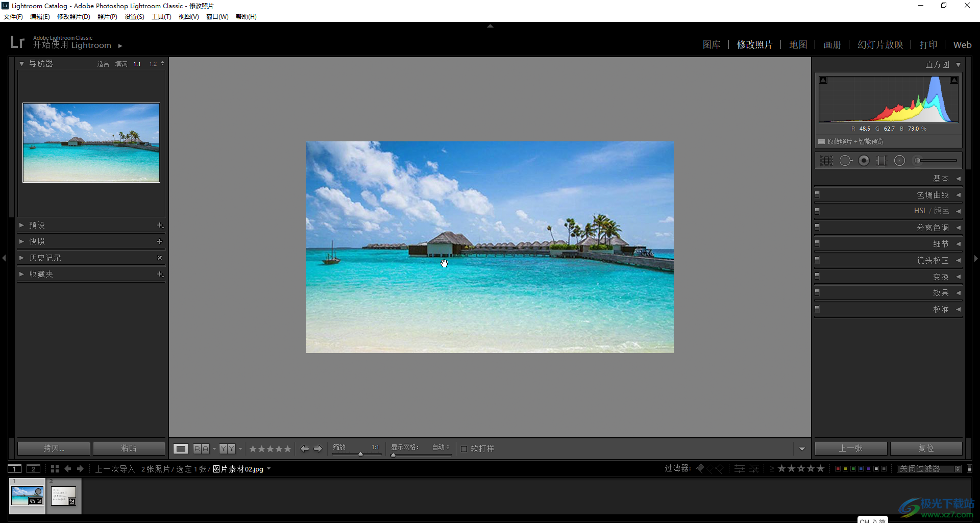Image resolution: width=980 pixels, height=523 pixels.
Task: Toggle Calibration panel on/off switch
Action: point(817,309)
